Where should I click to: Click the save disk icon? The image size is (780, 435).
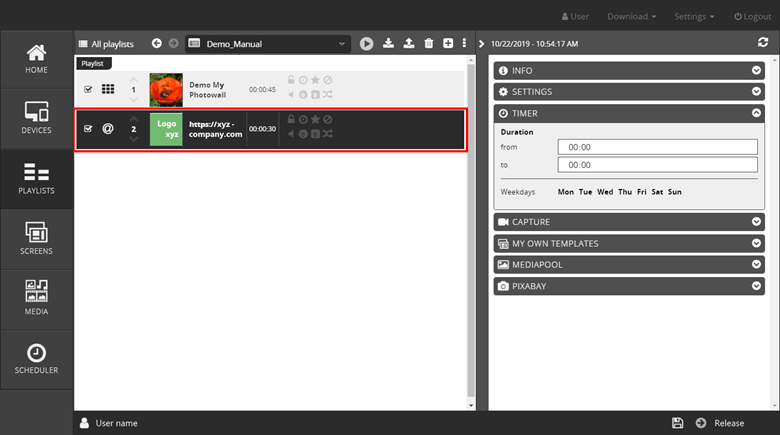[x=678, y=423]
